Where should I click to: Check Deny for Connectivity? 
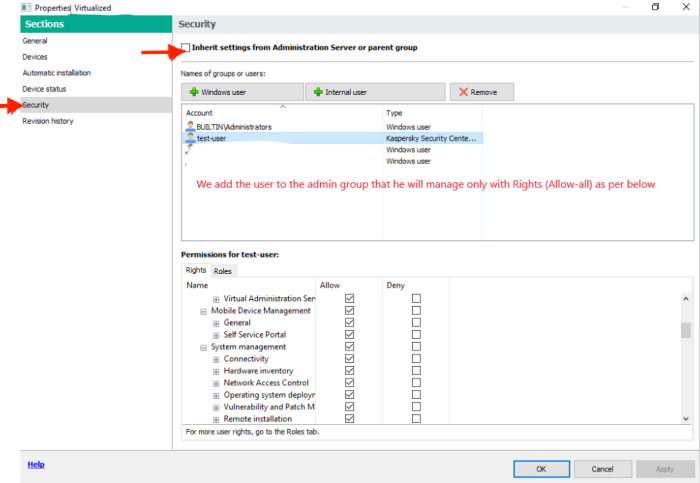(416, 358)
